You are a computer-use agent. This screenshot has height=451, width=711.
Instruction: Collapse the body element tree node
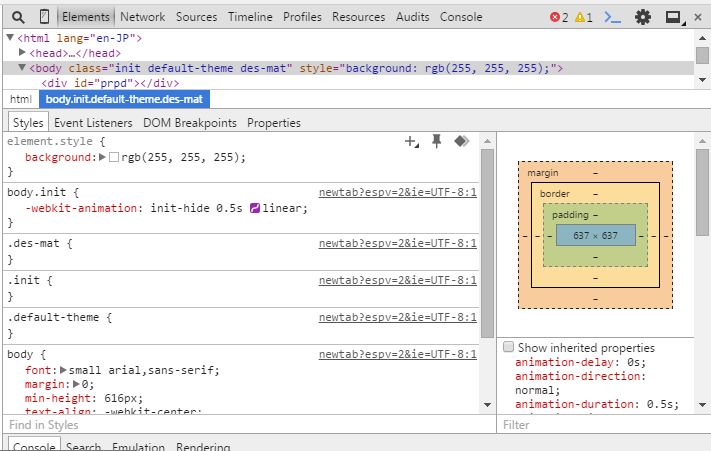[x=23, y=68]
